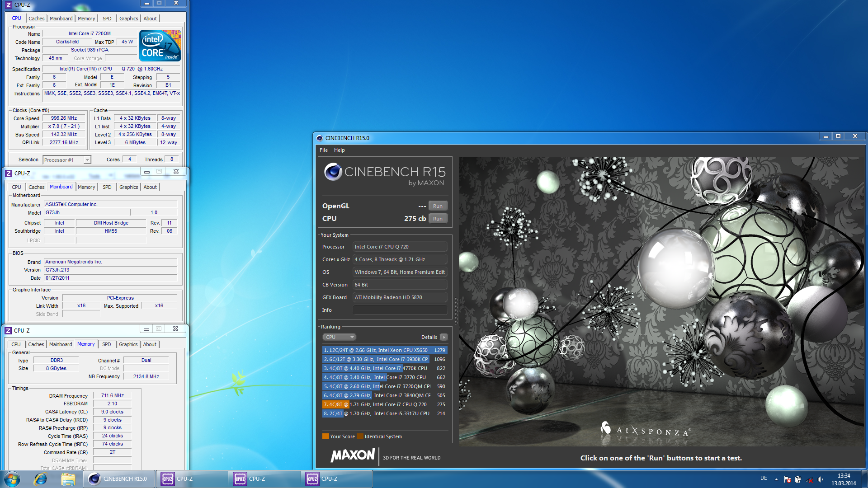The height and width of the screenshot is (488, 868).
Task: Select ranking row 8 i5-3317U
Action: pyautogui.click(x=385, y=413)
